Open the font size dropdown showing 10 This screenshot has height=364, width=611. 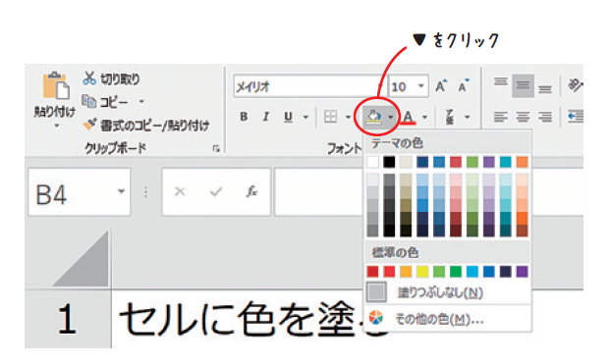point(420,86)
